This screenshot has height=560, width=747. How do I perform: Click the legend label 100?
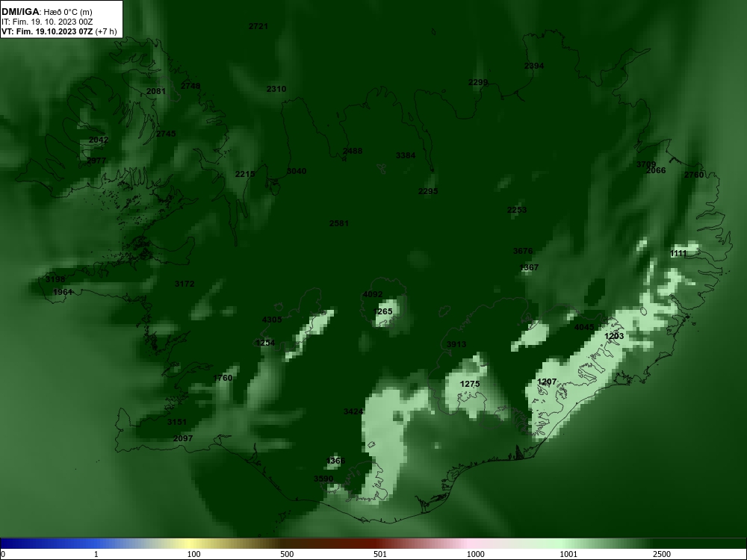click(194, 554)
